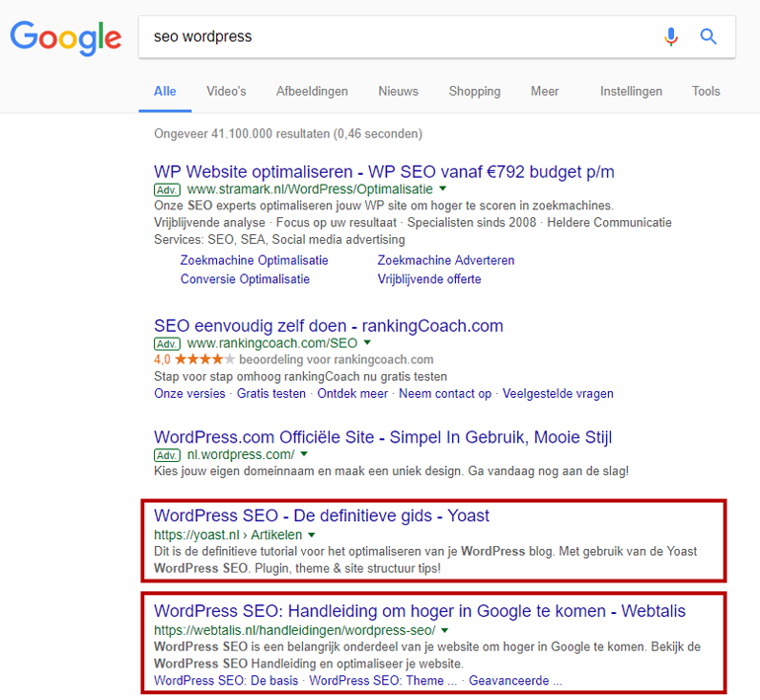Click the Neem contact op link
This screenshot has width=760, height=700.
point(445,394)
